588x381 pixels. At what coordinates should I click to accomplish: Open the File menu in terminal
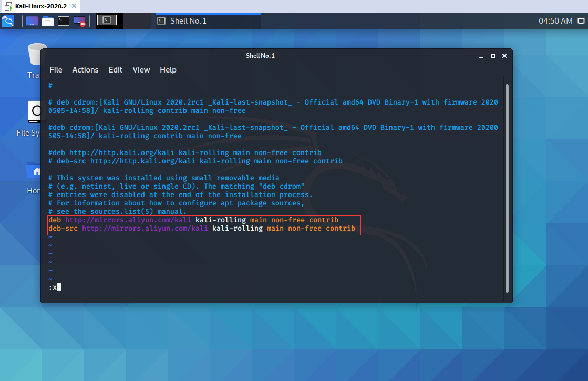click(56, 70)
